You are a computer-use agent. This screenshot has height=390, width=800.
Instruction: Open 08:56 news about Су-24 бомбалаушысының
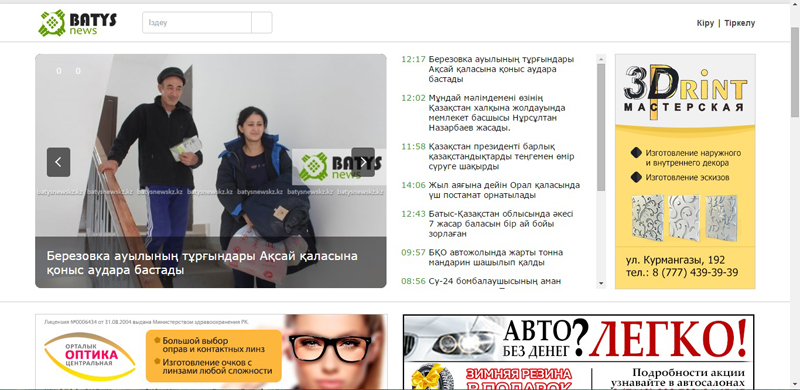[495, 281]
